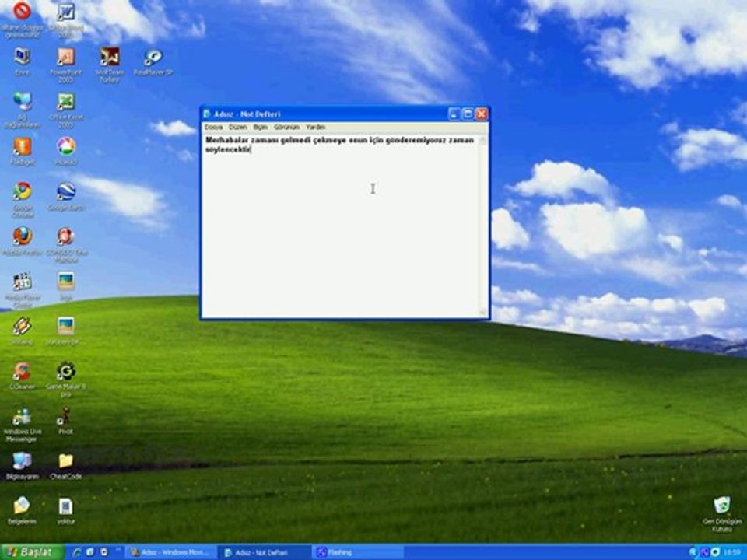Screen dimensions: 747x560
Task: Select the orange zip archive desktop shortcut
Action: 22,152
